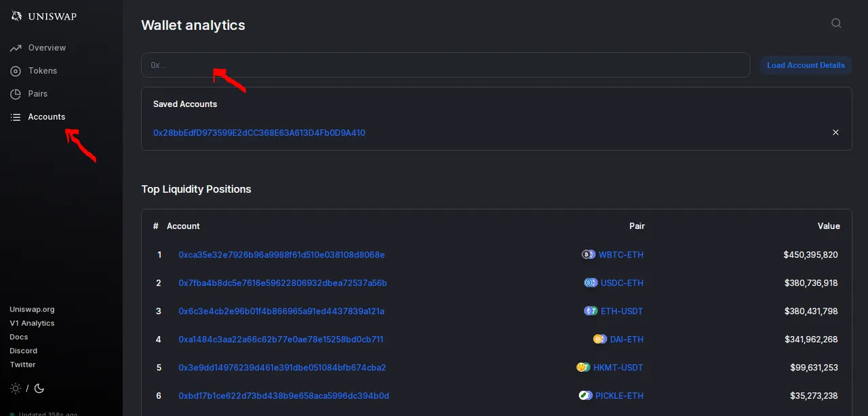The height and width of the screenshot is (416, 868).
Task: Click the ETH-USDT token pair icon
Action: 591,311
